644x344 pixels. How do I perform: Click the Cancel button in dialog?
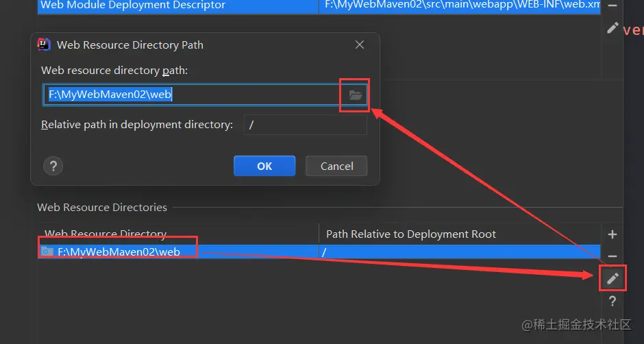(337, 166)
